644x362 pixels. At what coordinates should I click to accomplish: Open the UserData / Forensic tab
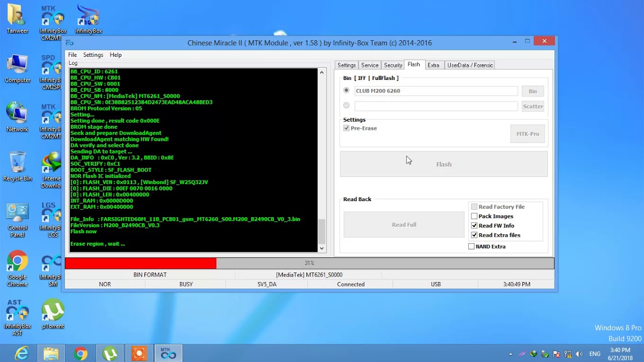point(470,65)
